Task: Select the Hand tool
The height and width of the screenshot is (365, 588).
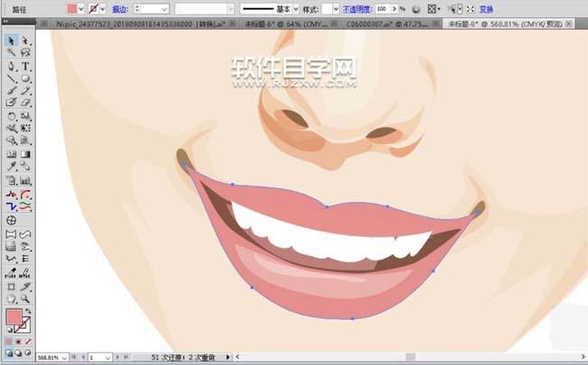Action: coord(11,299)
